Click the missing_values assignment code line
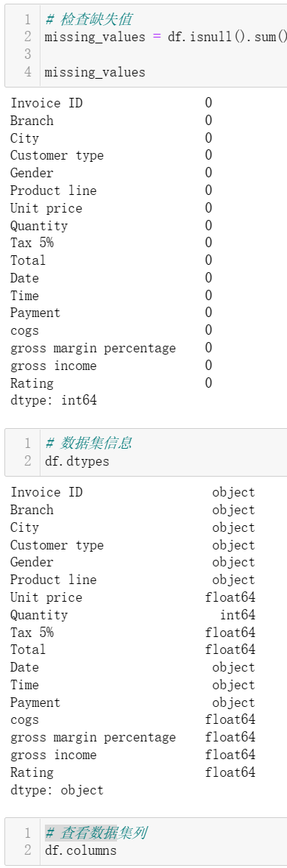Screen dimensions: 287x868 (x=166, y=37)
